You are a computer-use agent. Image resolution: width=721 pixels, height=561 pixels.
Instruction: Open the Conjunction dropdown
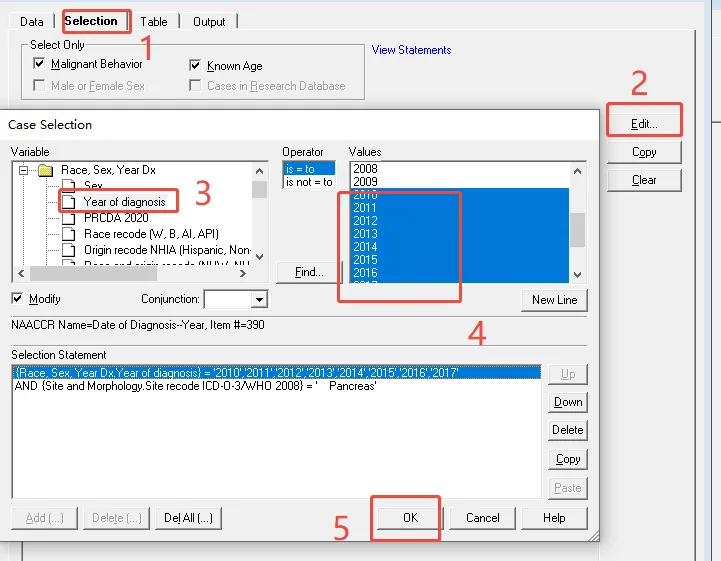(x=259, y=300)
